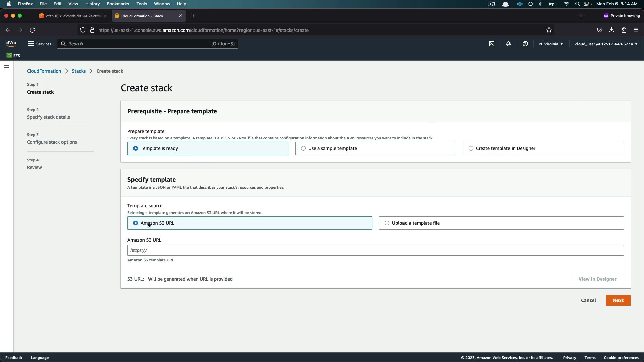This screenshot has width=644, height=362.
Task: Open the Services grid menu
Action: point(40,44)
